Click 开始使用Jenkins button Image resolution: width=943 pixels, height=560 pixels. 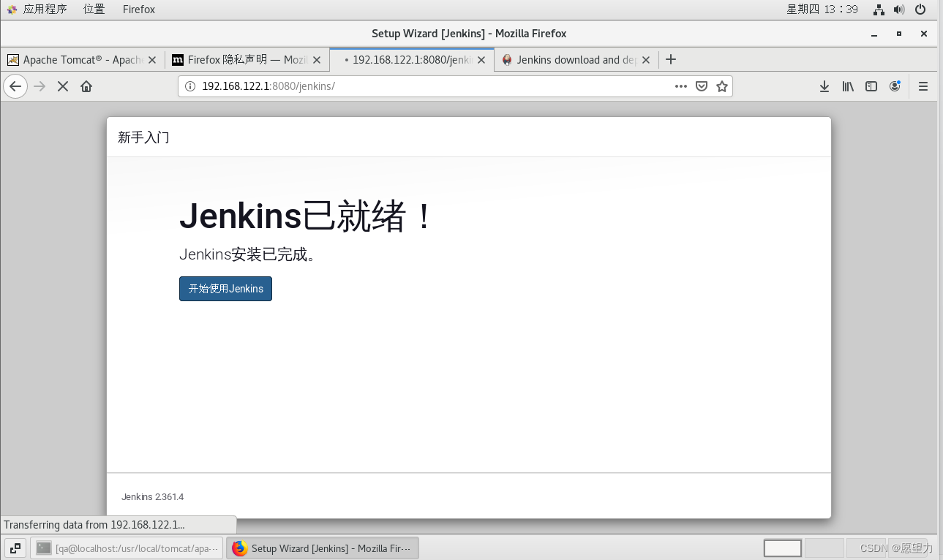pyautogui.click(x=225, y=289)
